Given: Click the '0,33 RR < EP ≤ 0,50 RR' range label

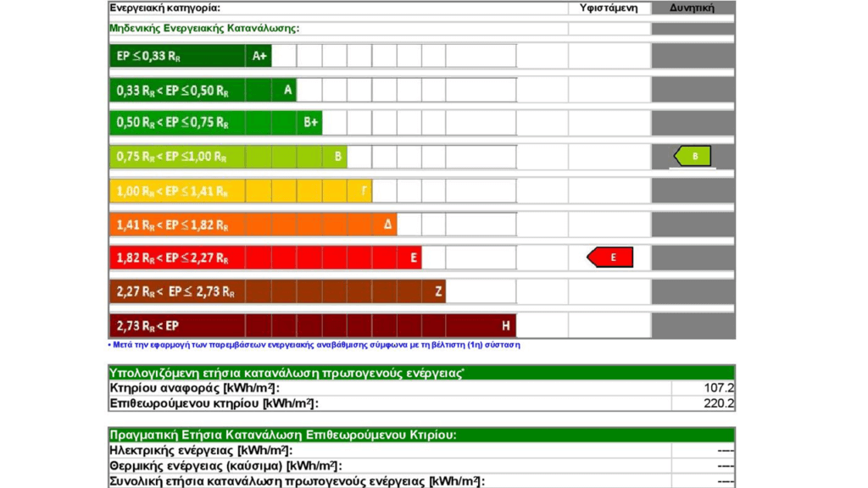Looking at the screenshot, I should click(173, 90).
